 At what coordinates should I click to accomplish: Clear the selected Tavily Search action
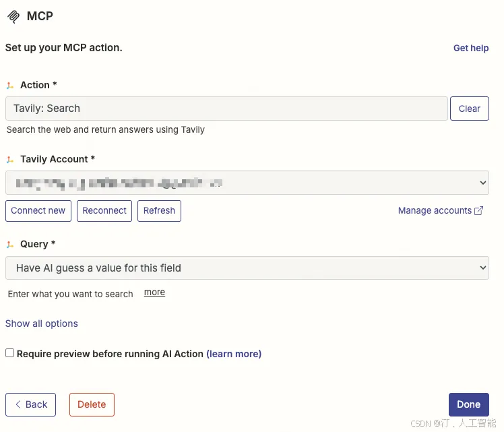coord(469,109)
